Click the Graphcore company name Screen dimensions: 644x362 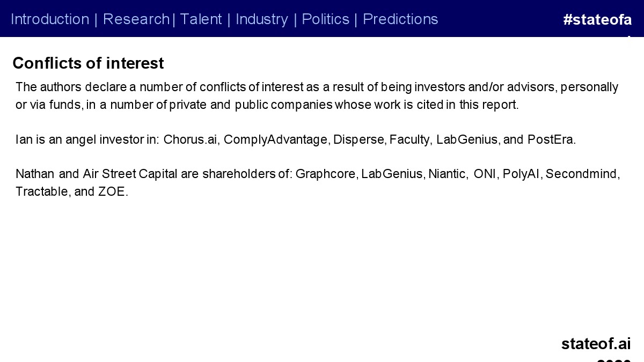point(325,174)
